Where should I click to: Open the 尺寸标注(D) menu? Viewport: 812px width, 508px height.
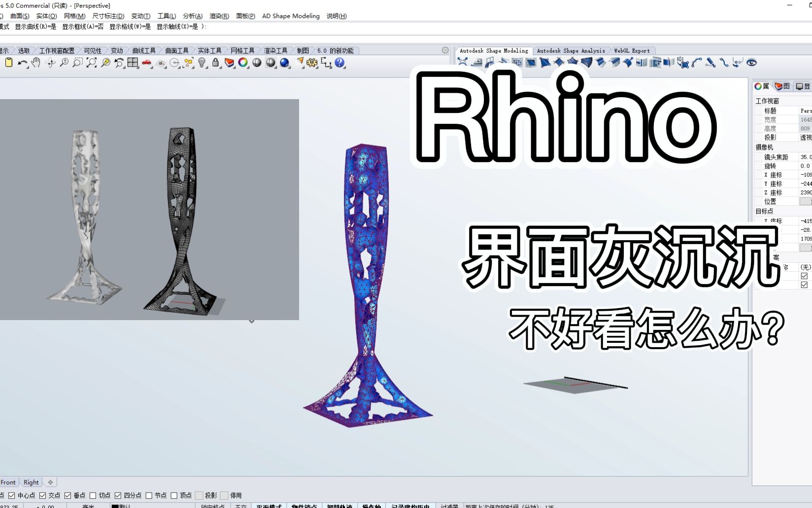[x=108, y=16]
